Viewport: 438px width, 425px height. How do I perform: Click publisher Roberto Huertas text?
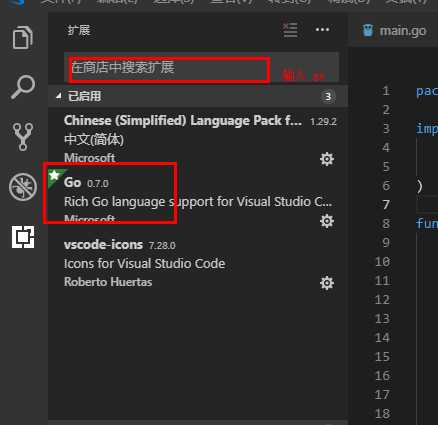pyautogui.click(x=108, y=282)
